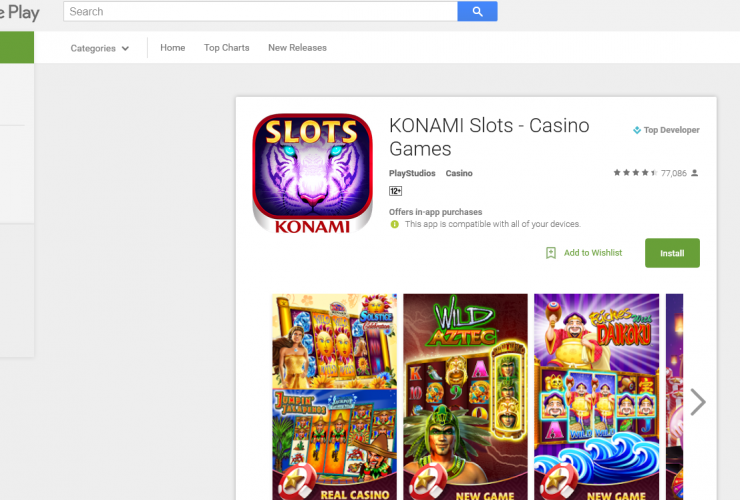Go to the Home tab
Screen dimensions: 740x500
click(x=172, y=48)
